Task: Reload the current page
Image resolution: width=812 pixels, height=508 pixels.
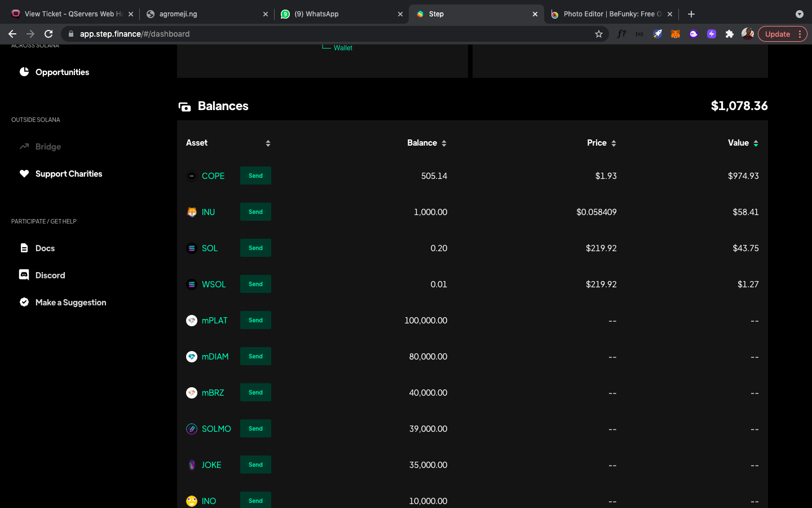Action: (x=48, y=34)
